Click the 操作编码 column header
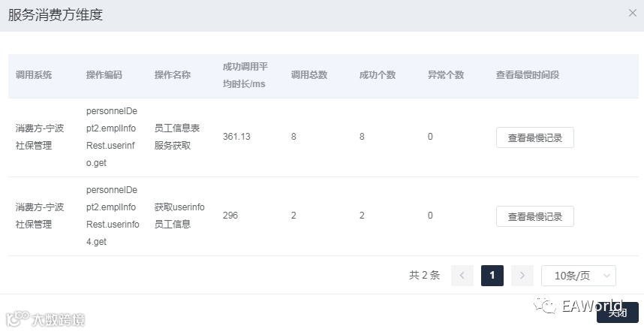 click(x=104, y=75)
